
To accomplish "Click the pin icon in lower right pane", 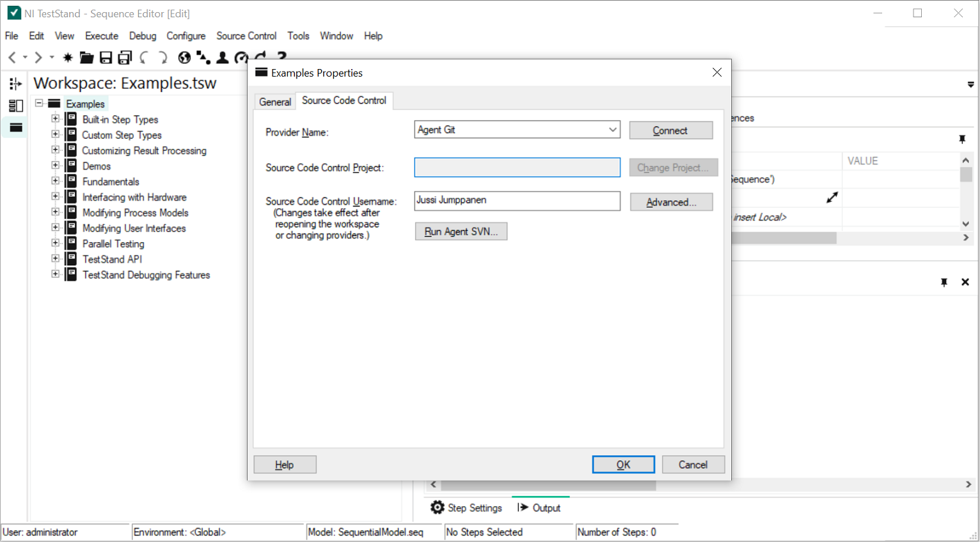I will click(x=944, y=282).
